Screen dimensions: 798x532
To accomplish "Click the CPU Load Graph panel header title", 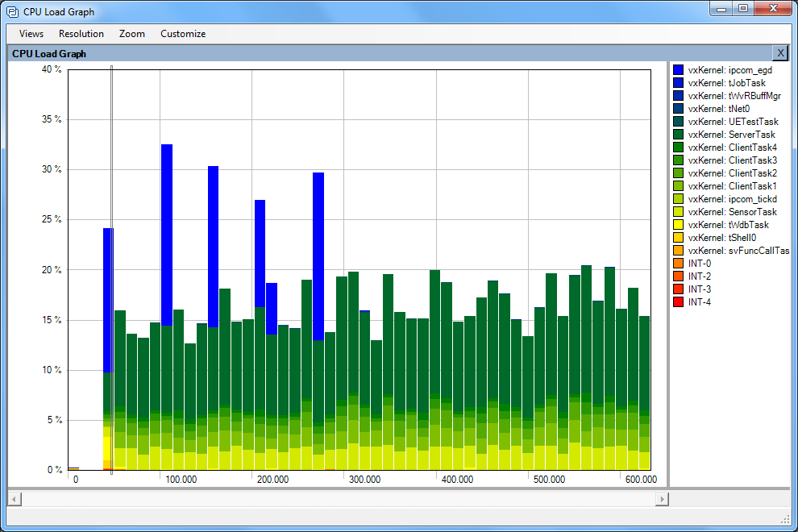I will coord(49,53).
